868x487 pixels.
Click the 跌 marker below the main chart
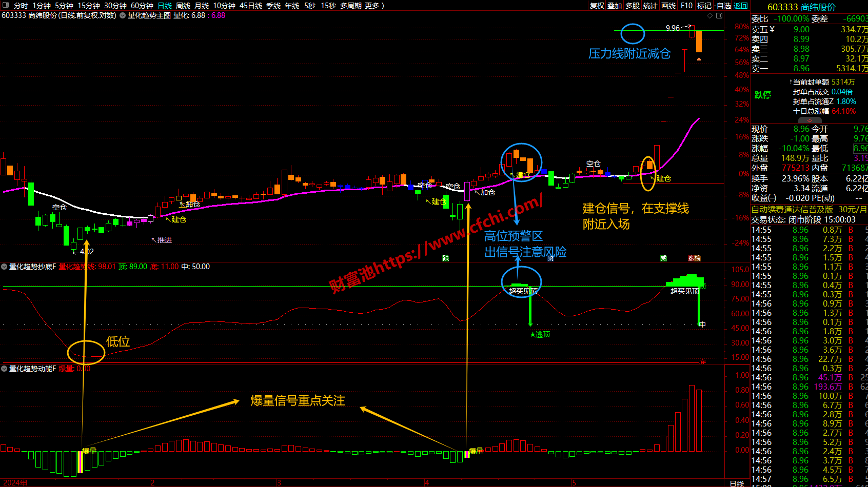click(x=446, y=258)
